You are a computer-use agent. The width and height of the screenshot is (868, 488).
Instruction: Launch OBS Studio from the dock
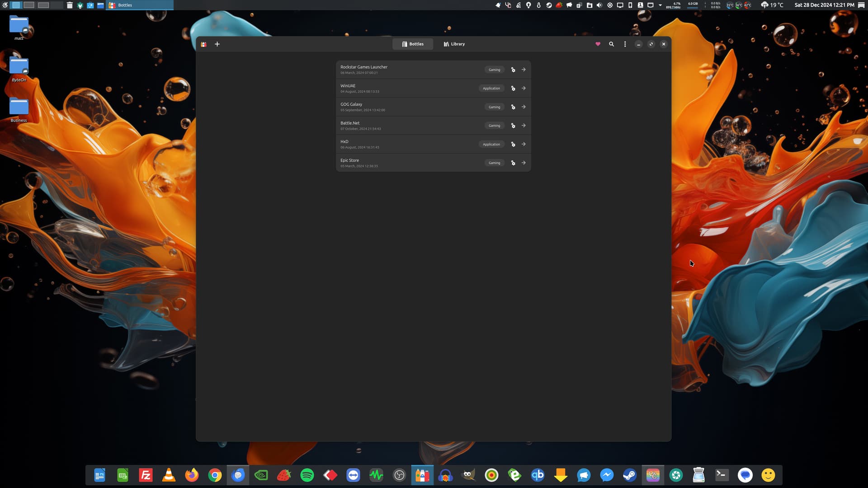(x=399, y=475)
